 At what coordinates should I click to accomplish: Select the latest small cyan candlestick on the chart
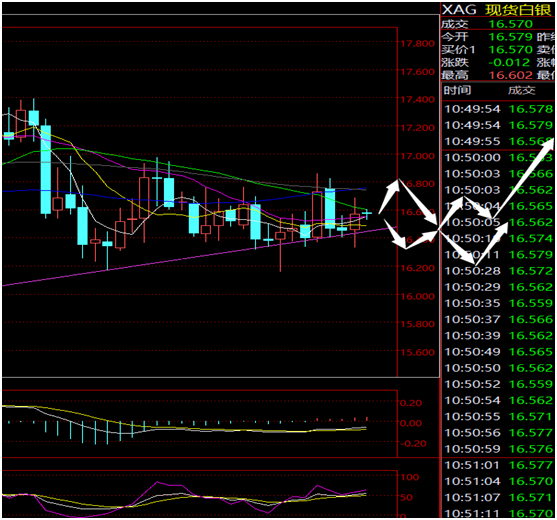click(367, 213)
